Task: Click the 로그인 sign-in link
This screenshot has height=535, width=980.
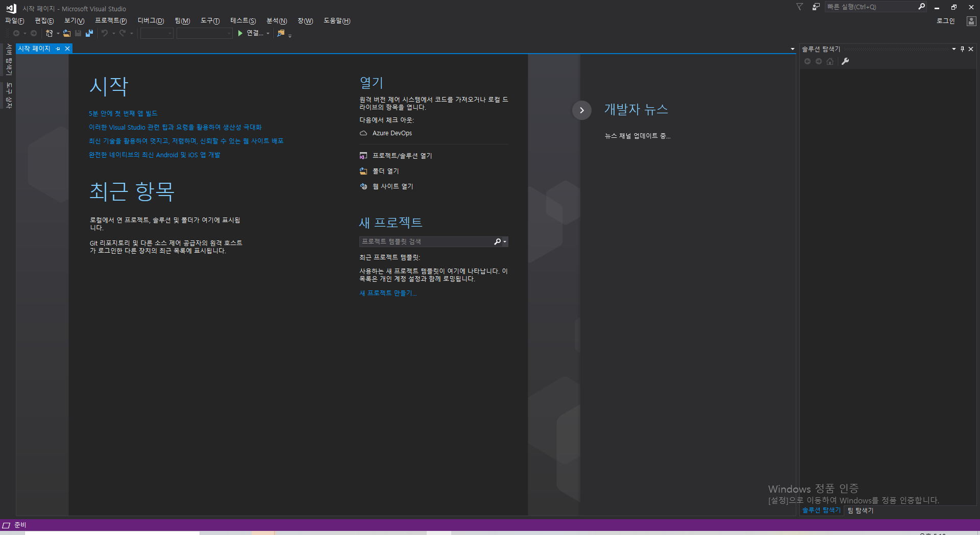Action: (945, 21)
